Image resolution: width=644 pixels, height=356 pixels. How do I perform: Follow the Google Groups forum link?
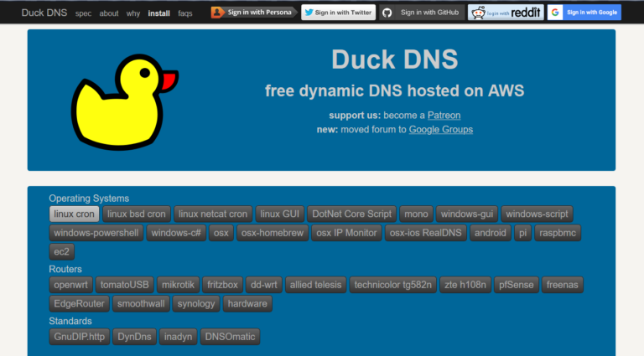point(441,130)
